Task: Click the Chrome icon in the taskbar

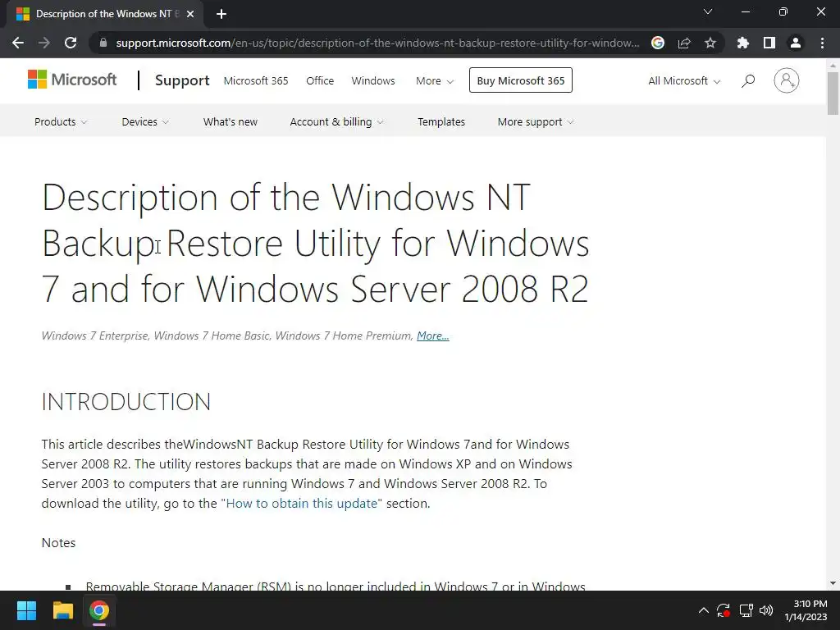Action: click(99, 610)
